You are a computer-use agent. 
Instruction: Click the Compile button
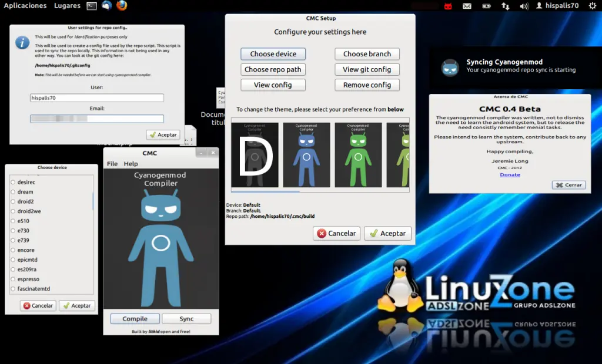click(135, 319)
